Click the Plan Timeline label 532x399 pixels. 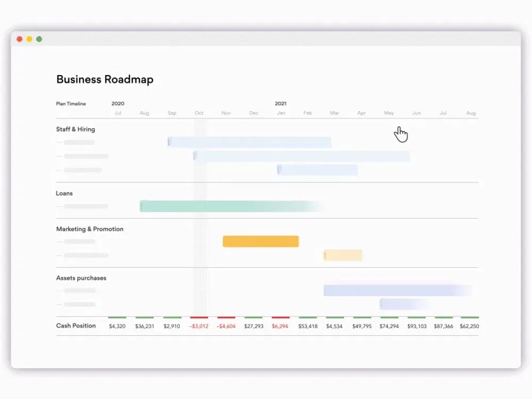[71, 104]
